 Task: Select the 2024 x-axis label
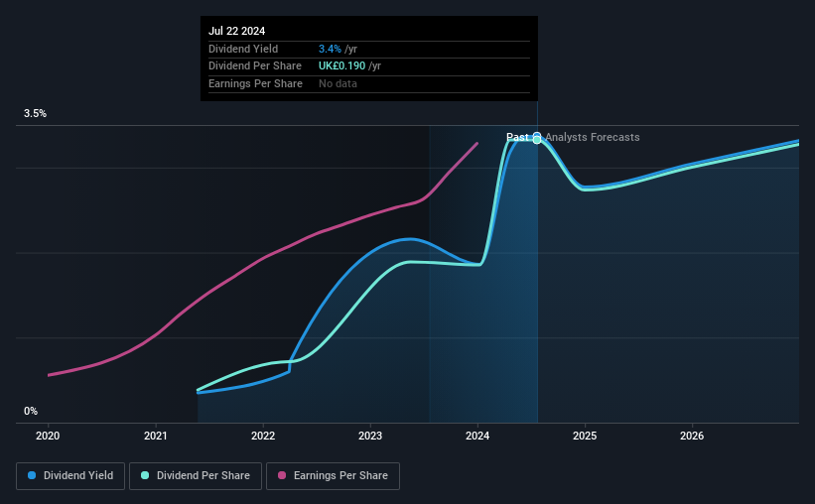pos(477,436)
